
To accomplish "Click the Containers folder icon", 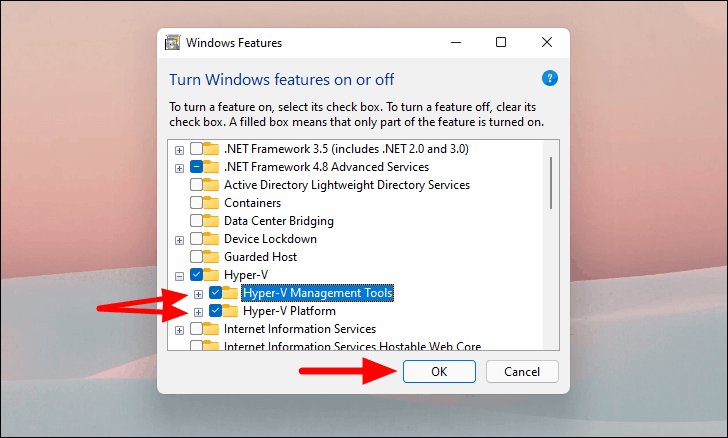I will coord(211,203).
